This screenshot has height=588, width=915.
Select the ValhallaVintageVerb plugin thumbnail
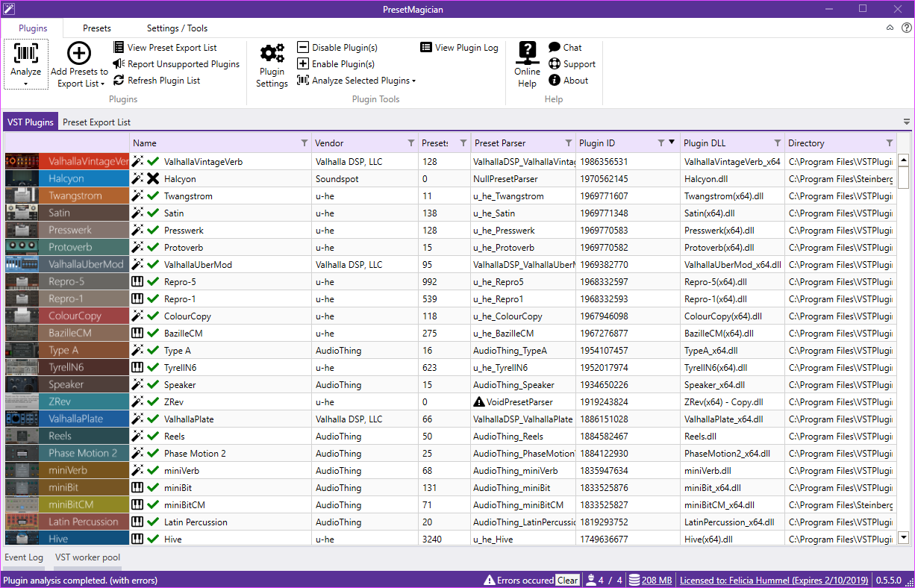(x=67, y=161)
